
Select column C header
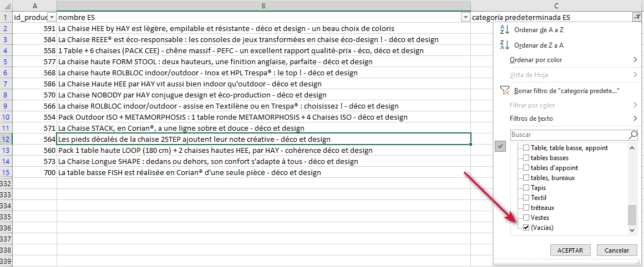(557, 6)
